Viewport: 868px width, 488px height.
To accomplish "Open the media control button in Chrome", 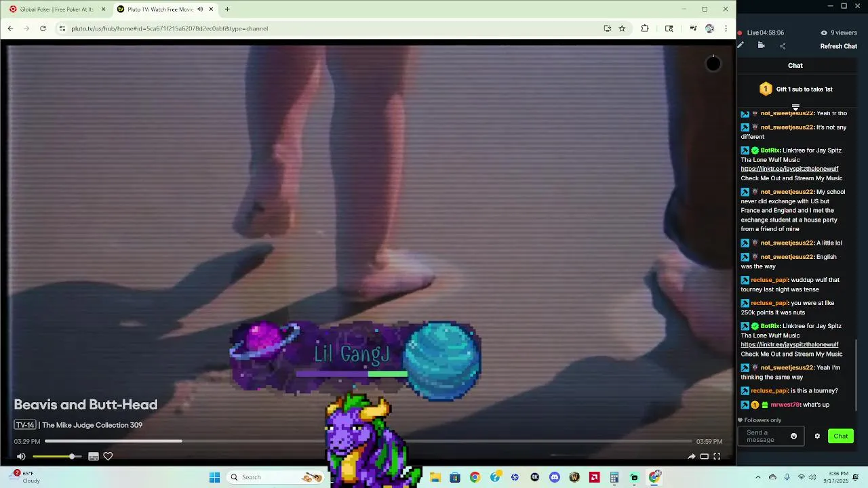I will tap(693, 28).
